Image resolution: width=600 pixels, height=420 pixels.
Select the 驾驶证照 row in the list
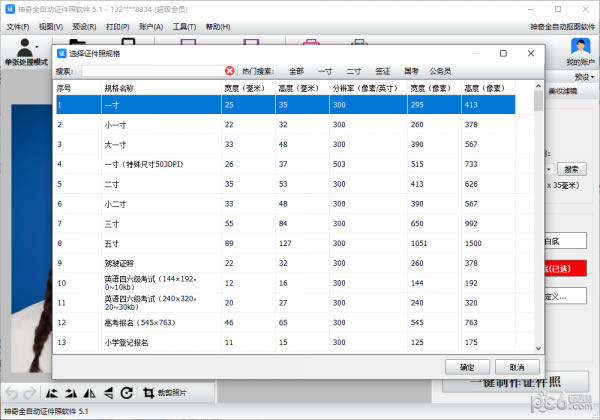pos(120,262)
